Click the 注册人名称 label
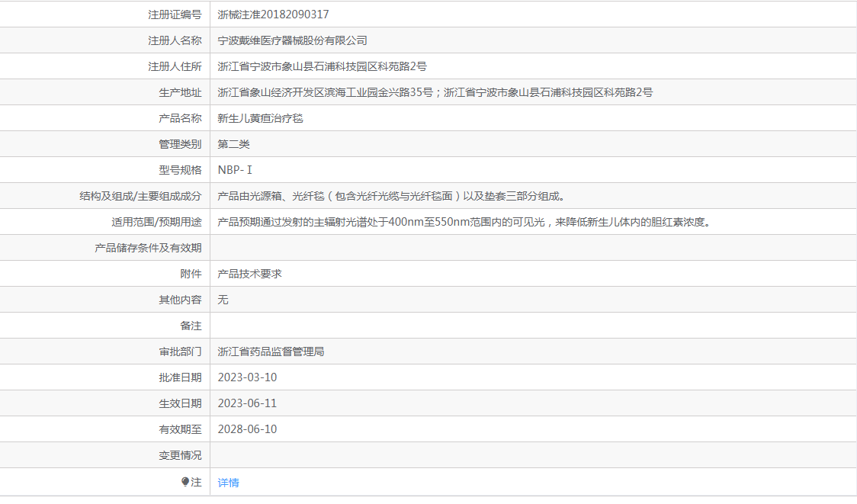This screenshot has height=504, width=857. pyautogui.click(x=175, y=40)
